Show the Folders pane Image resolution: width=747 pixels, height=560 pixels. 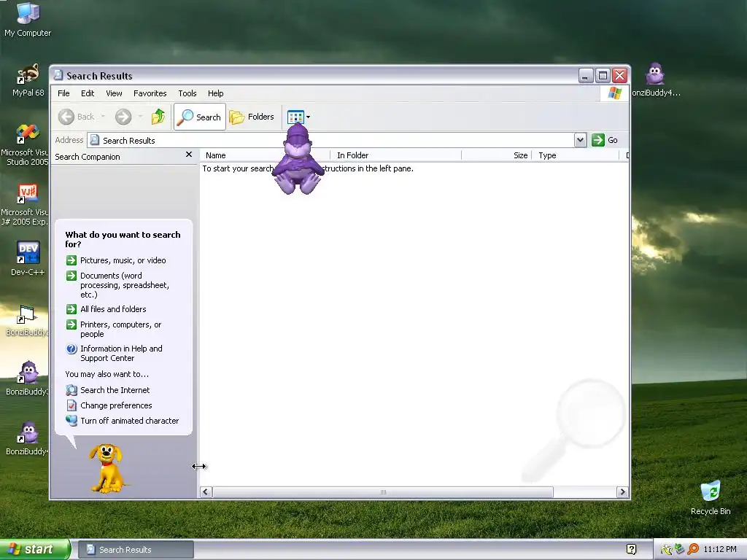[x=252, y=117]
